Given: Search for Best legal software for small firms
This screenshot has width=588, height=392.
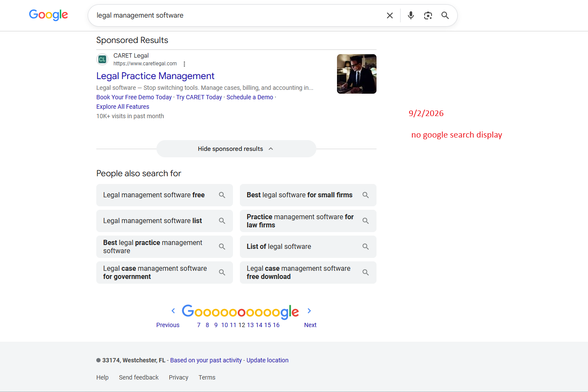Looking at the screenshot, I should point(308,195).
